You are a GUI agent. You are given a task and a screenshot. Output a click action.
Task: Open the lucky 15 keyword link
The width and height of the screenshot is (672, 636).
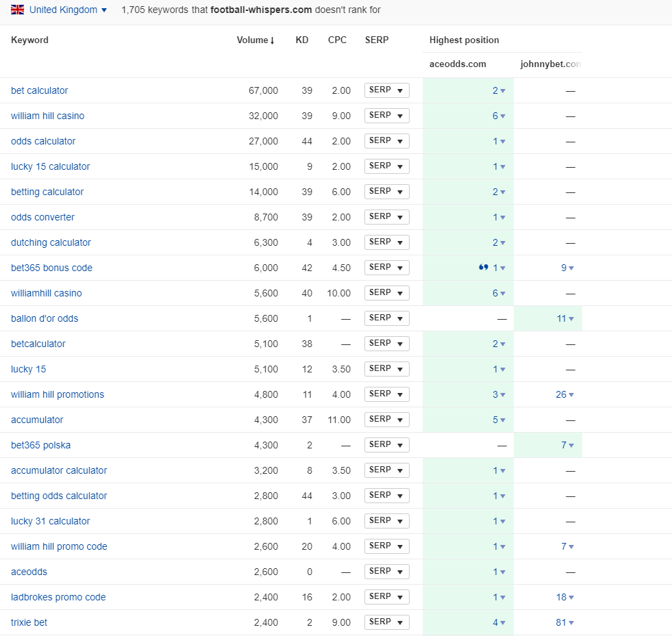(28, 369)
